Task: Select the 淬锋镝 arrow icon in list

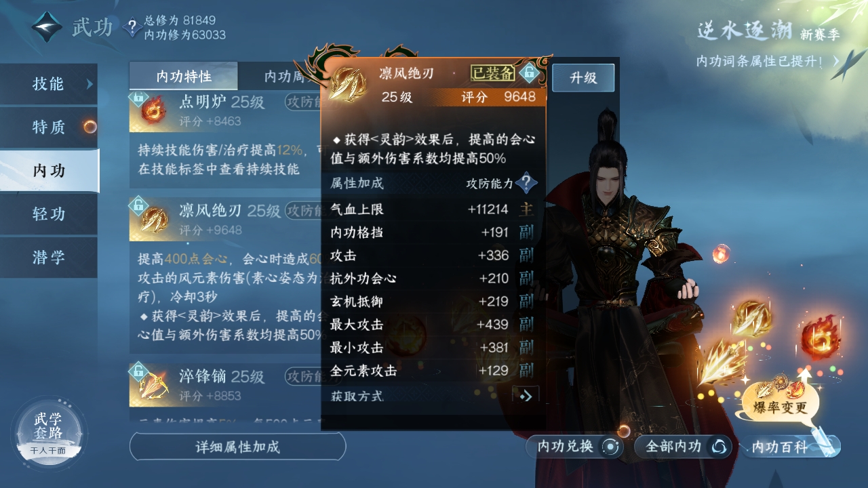Action: click(153, 384)
